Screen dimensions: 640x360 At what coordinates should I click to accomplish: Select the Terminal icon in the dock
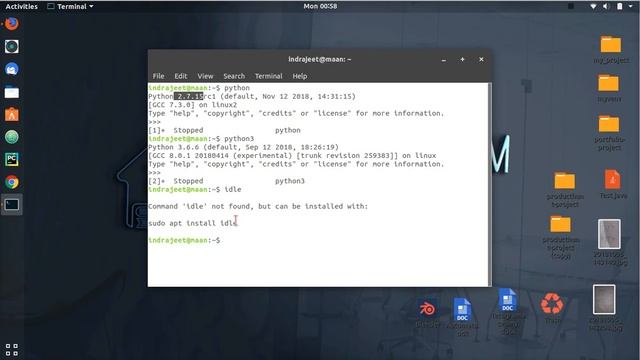coord(12,204)
